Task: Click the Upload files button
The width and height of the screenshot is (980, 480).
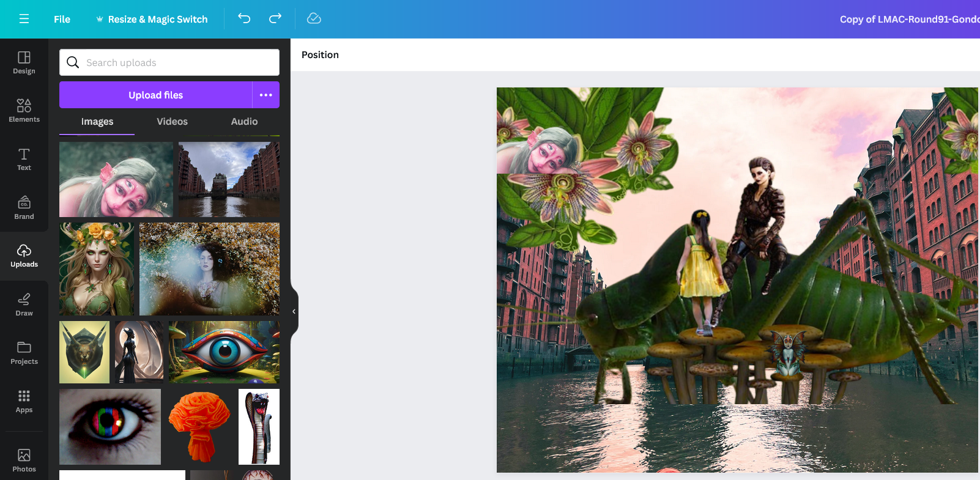Action: (155, 95)
